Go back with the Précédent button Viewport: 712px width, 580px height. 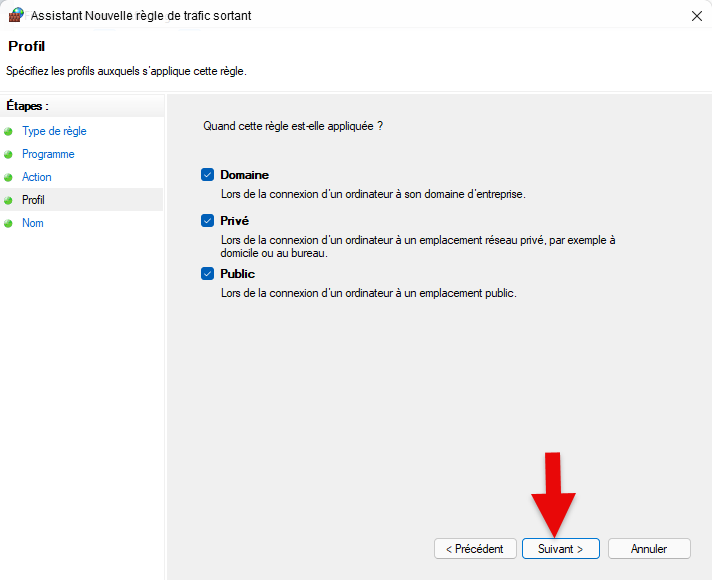click(475, 549)
